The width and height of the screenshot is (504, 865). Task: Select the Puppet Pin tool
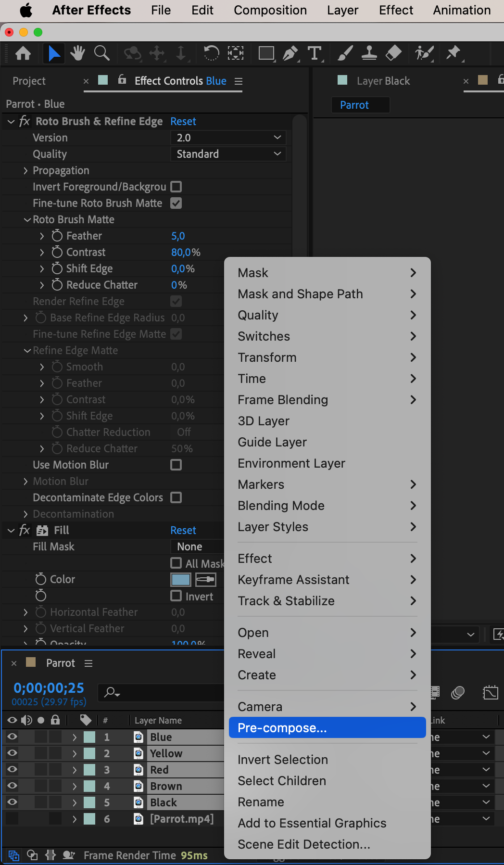(x=454, y=53)
